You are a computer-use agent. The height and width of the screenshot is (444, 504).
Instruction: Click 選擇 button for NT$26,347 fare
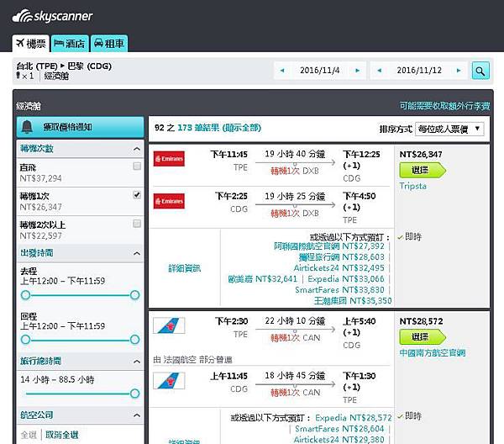point(423,170)
